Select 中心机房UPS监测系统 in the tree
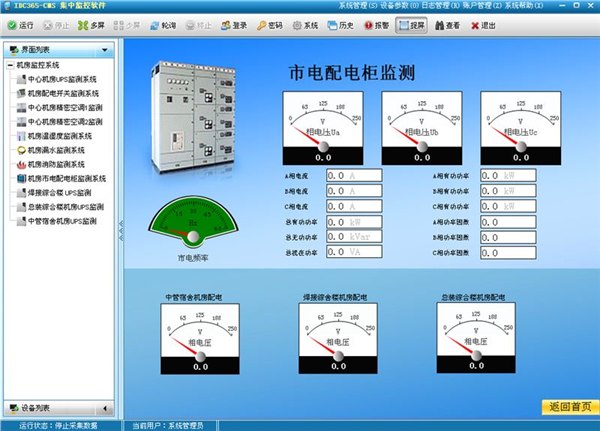 [62, 79]
